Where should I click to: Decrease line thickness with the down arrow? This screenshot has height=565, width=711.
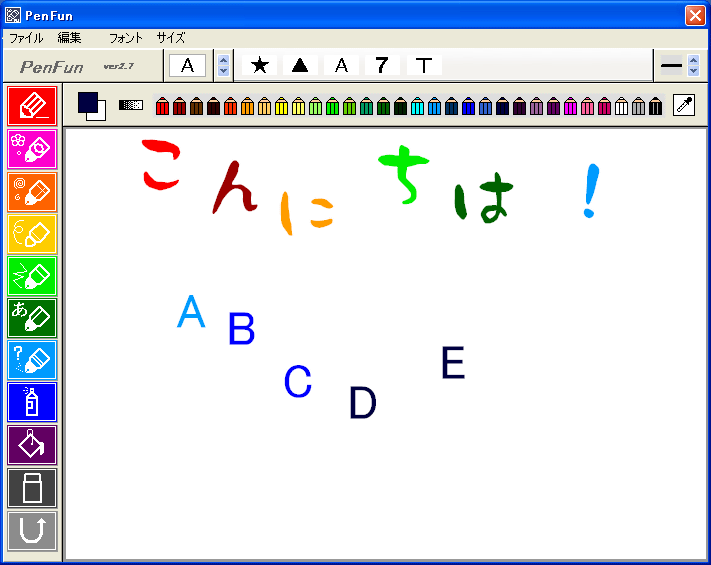pos(693,71)
